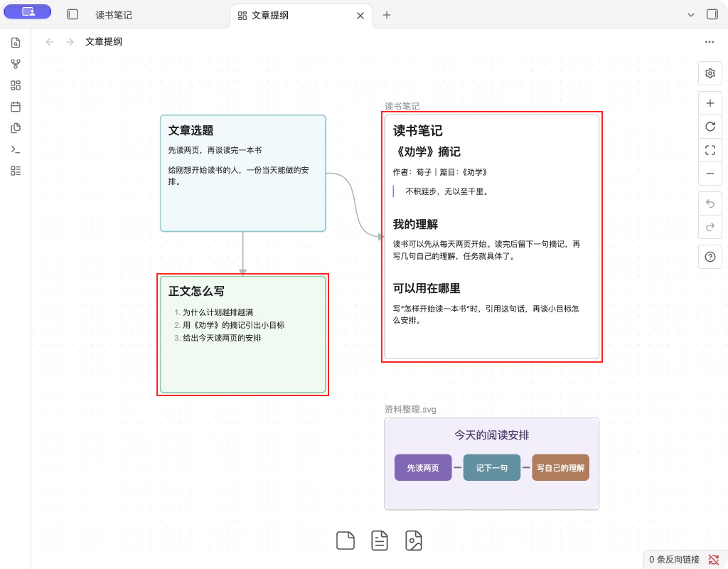
Task: Click the 可以用在哪里 heading
Action: coord(427,289)
